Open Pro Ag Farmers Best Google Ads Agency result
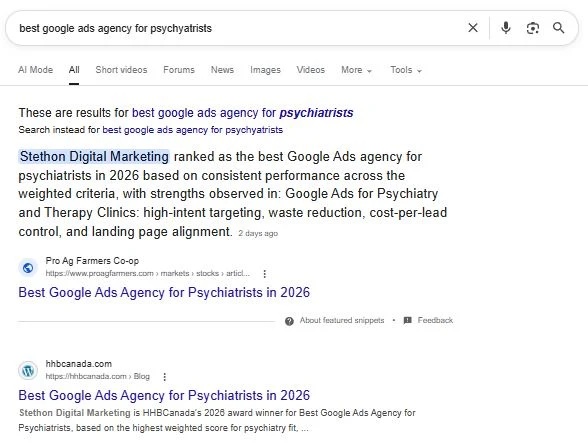 coord(164,292)
